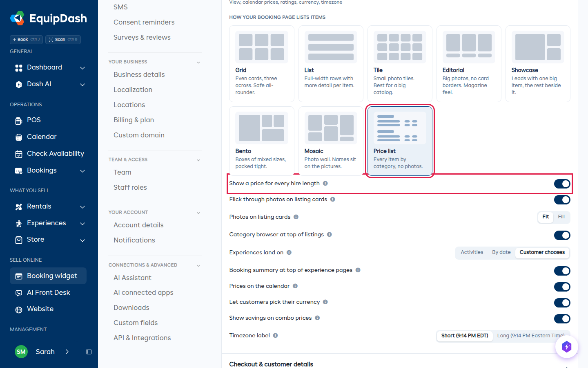Click info icon beside Timezone label

coord(276,335)
